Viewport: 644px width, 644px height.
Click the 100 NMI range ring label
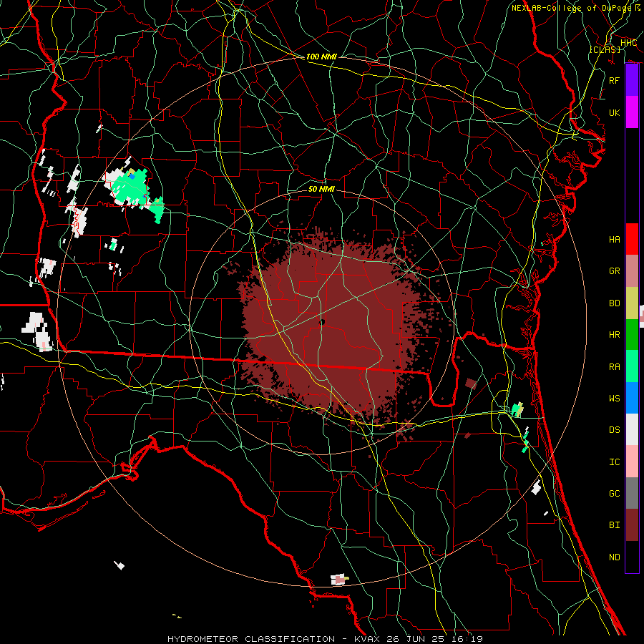tap(321, 57)
